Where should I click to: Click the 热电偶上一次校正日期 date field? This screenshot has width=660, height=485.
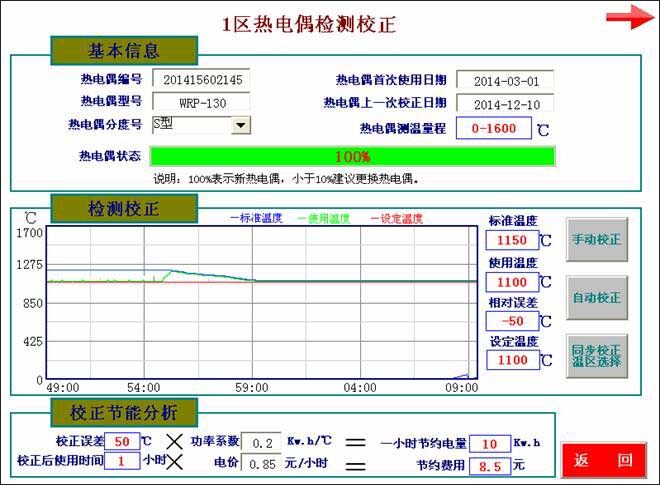click(x=505, y=103)
